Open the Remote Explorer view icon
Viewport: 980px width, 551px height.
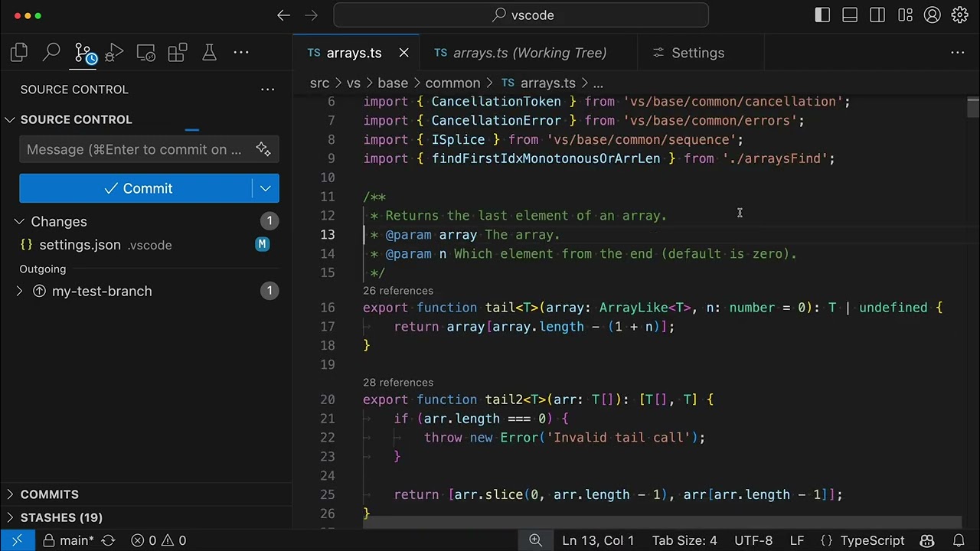click(146, 52)
